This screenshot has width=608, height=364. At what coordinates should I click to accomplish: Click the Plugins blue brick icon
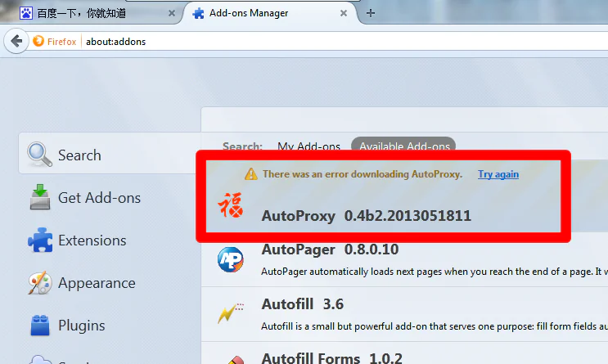pyautogui.click(x=39, y=326)
